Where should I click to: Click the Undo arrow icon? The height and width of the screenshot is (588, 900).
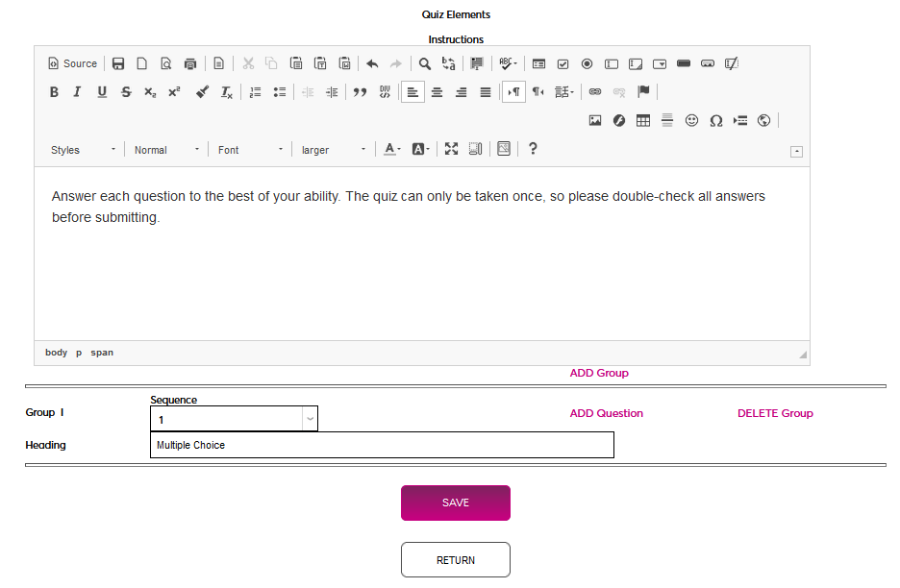click(x=372, y=64)
